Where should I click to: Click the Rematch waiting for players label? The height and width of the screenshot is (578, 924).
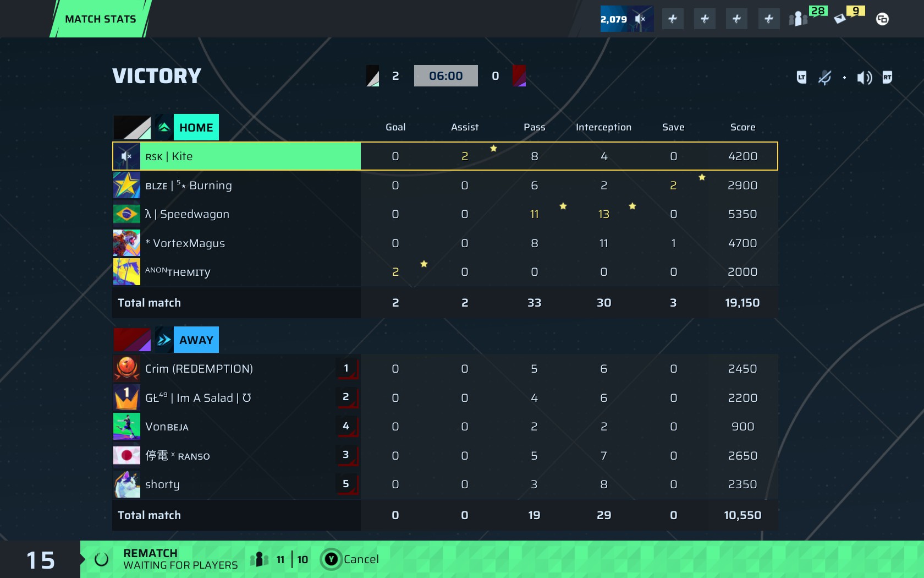coord(180,559)
